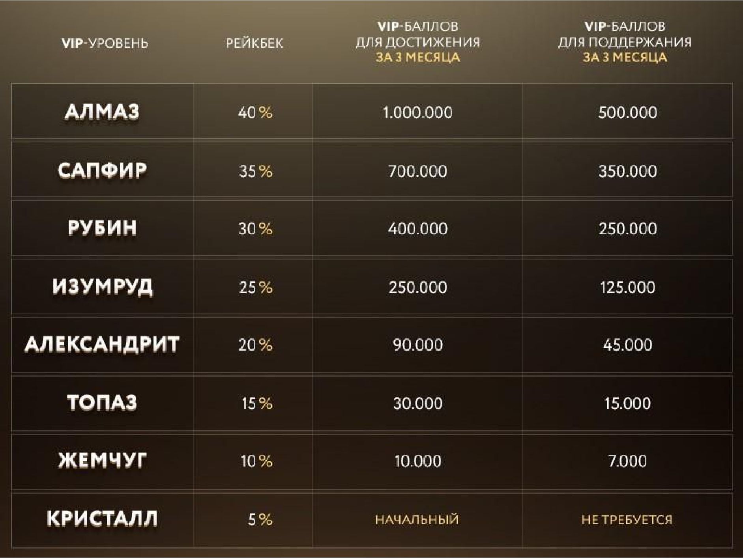The height and width of the screenshot is (560, 743).
Task: Click the 7.000 maintenance value
Action: [x=627, y=461]
